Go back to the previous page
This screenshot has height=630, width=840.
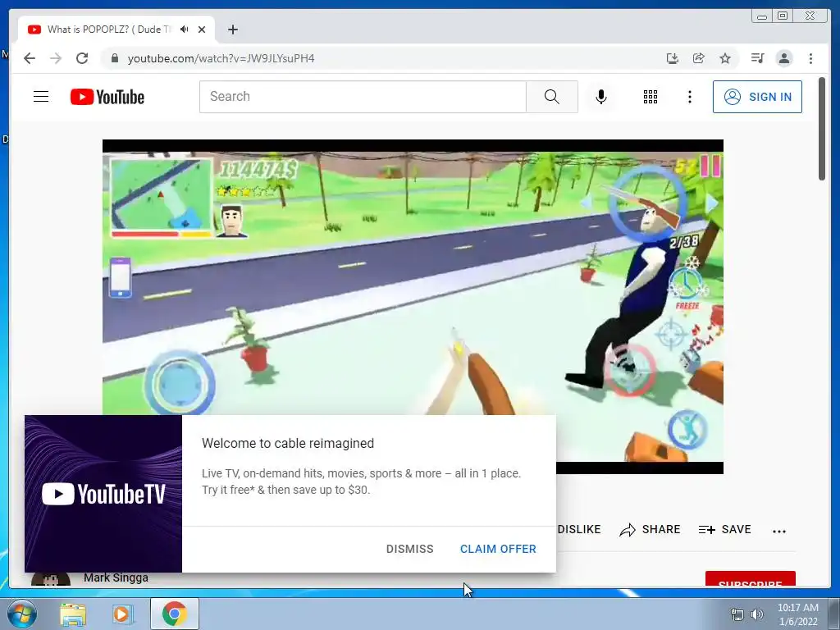tap(30, 58)
